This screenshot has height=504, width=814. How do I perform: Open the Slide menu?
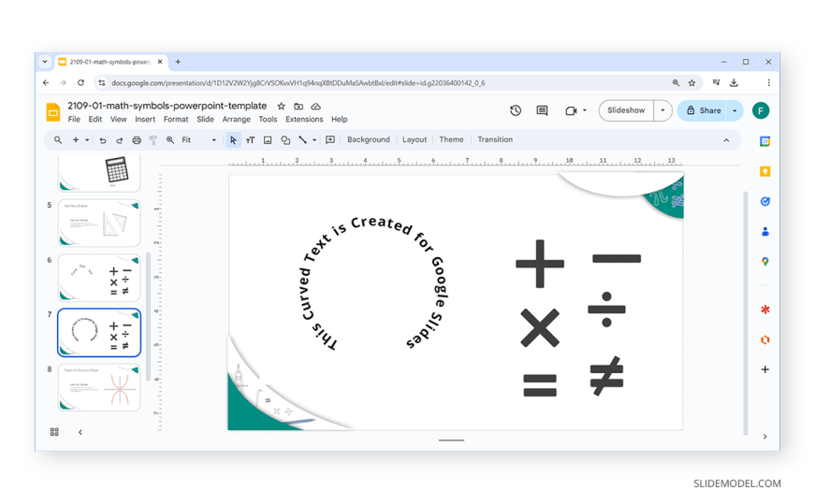coord(205,120)
